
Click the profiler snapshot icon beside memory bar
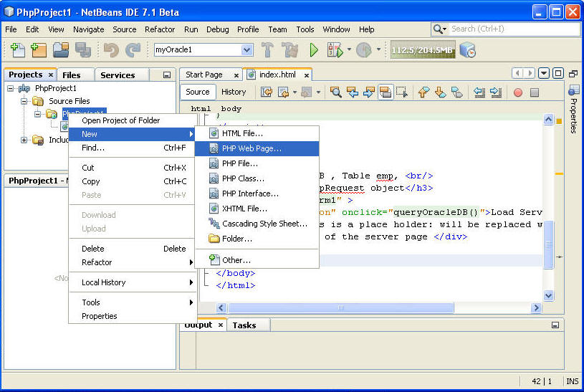468,49
